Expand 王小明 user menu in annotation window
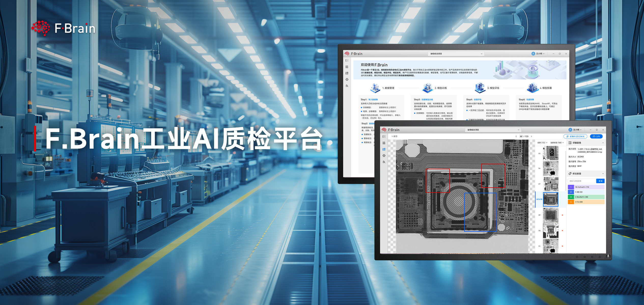Image resolution: width=644 pixels, height=305 pixels. pyautogui.click(x=575, y=130)
